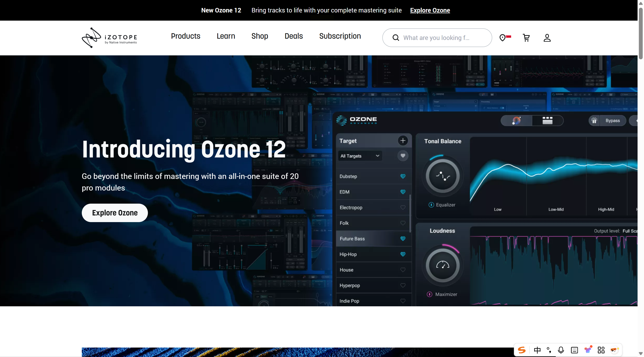Image resolution: width=644 pixels, height=357 pixels.
Task: Open the Subscription menu
Action: click(x=340, y=36)
